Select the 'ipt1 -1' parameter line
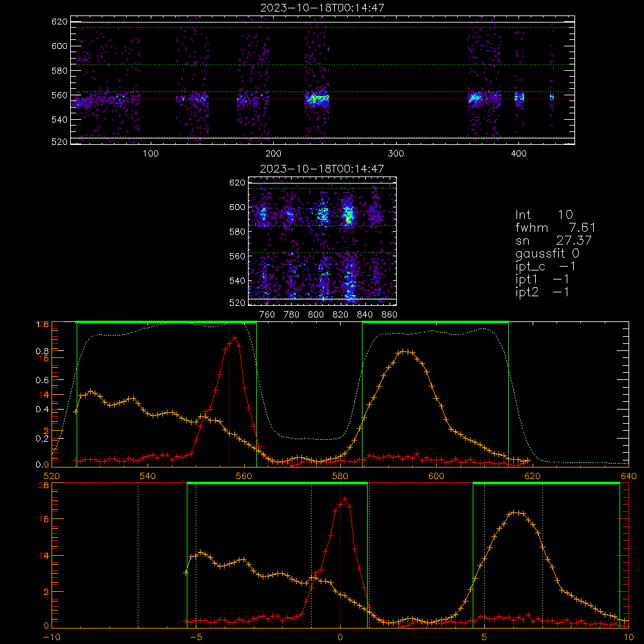This screenshot has height=644, width=644. pyautogui.click(x=542, y=279)
